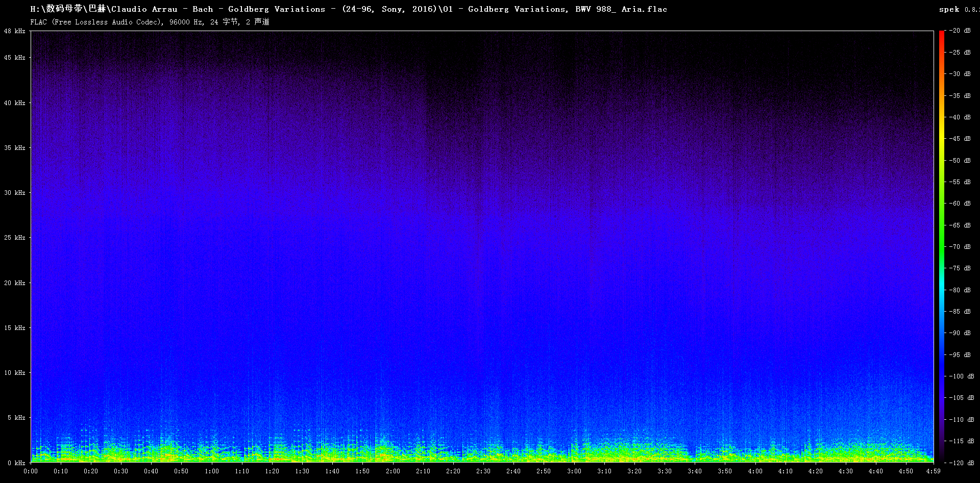Click the 3:40 time axis marker
Image resolution: width=980 pixels, height=483 pixels.
[694, 471]
